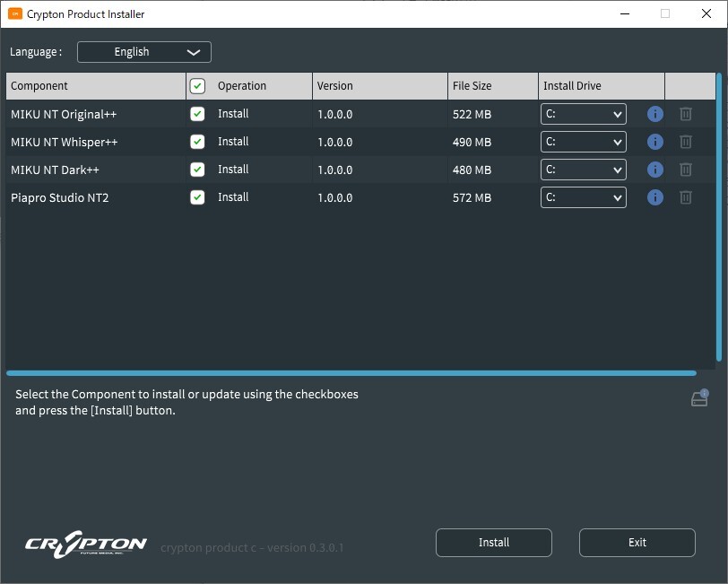Click trash icon for MIKU NT Original++
The height and width of the screenshot is (584, 728).
(686, 114)
